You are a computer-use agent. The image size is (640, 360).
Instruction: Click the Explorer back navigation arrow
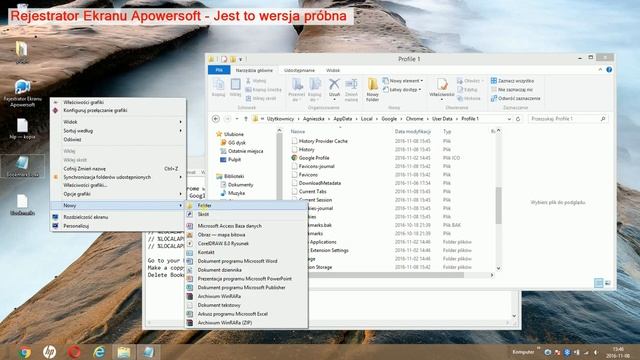(x=216, y=119)
